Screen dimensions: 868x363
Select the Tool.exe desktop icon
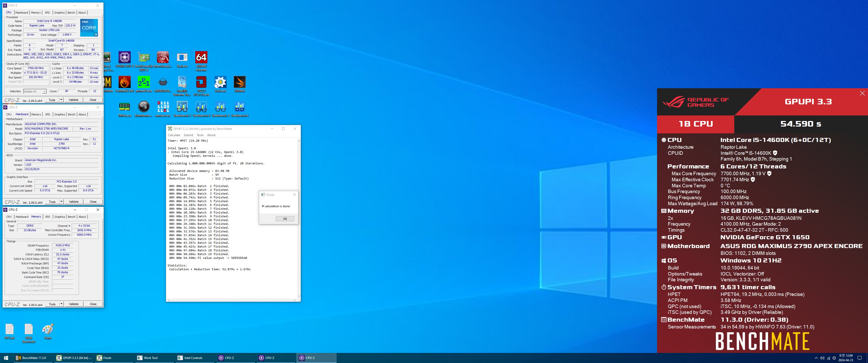point(182,59)
